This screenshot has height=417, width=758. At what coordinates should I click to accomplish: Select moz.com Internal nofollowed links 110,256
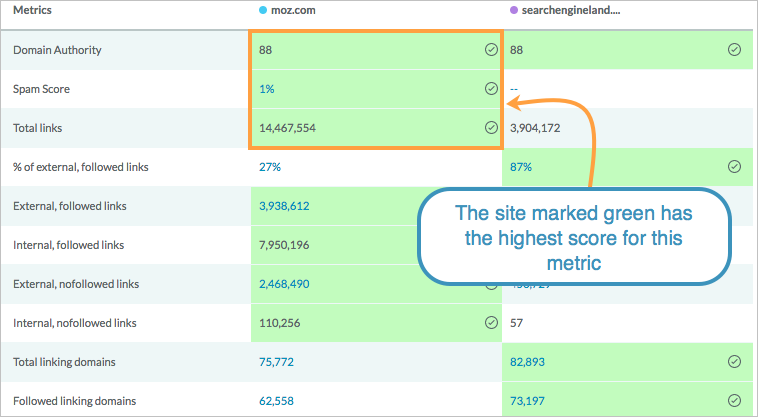pos(279,323)
